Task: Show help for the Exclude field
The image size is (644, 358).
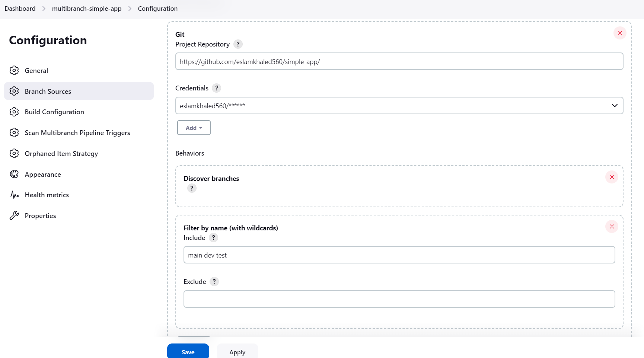Action: [214, 281]
